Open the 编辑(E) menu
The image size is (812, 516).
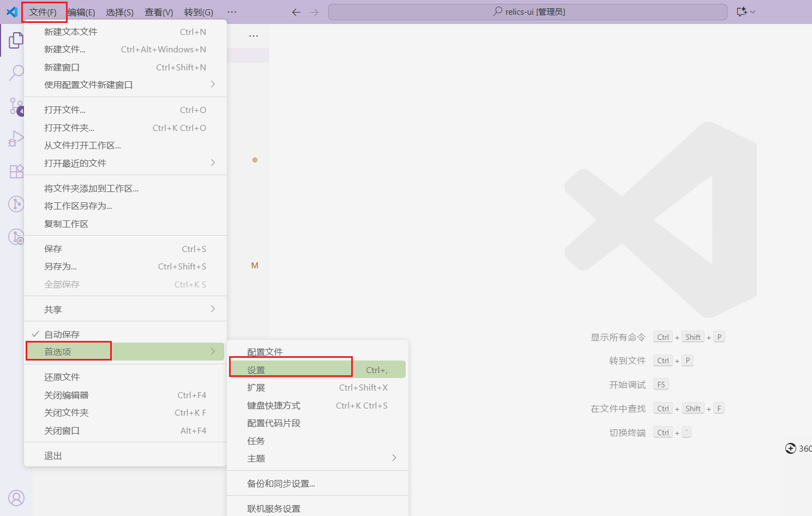point(81,12)
